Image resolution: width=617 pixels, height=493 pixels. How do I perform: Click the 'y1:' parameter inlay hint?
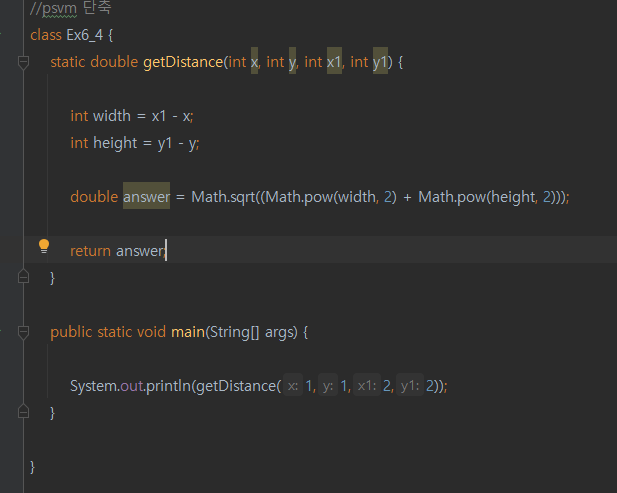pyautogui.click(x=410, y=386)
